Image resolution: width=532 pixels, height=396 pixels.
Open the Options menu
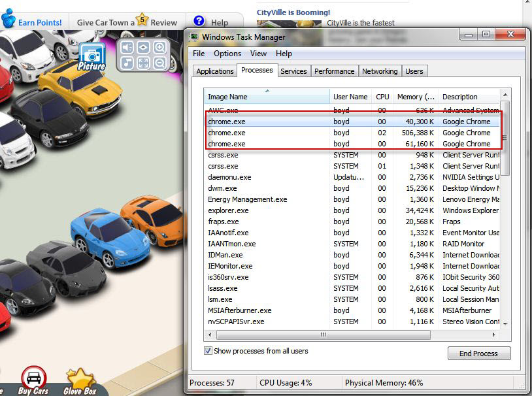[227, 54]
